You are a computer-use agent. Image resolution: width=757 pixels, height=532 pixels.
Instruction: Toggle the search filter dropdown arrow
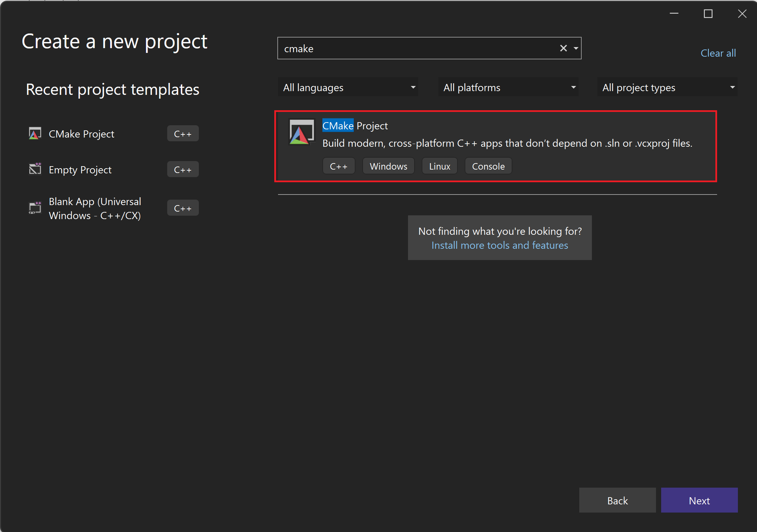click(576, 48)
